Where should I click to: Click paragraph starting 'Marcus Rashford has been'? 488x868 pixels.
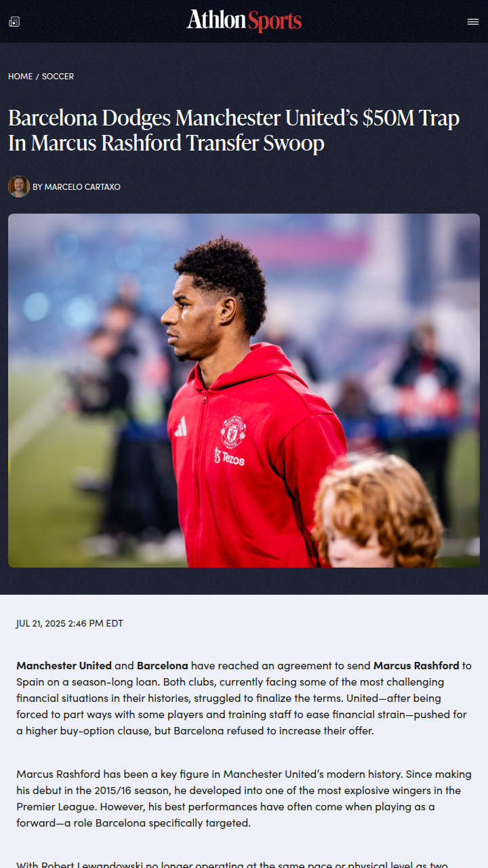244,799
